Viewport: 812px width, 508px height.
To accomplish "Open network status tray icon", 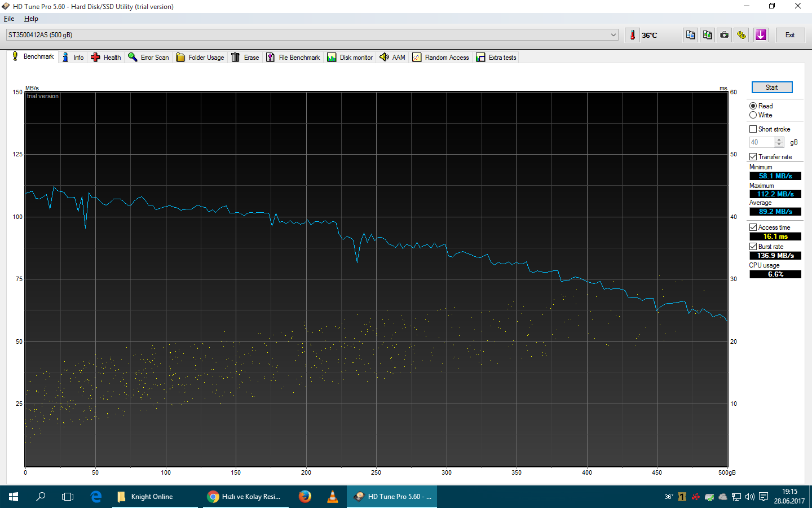I will pos(736,497).
